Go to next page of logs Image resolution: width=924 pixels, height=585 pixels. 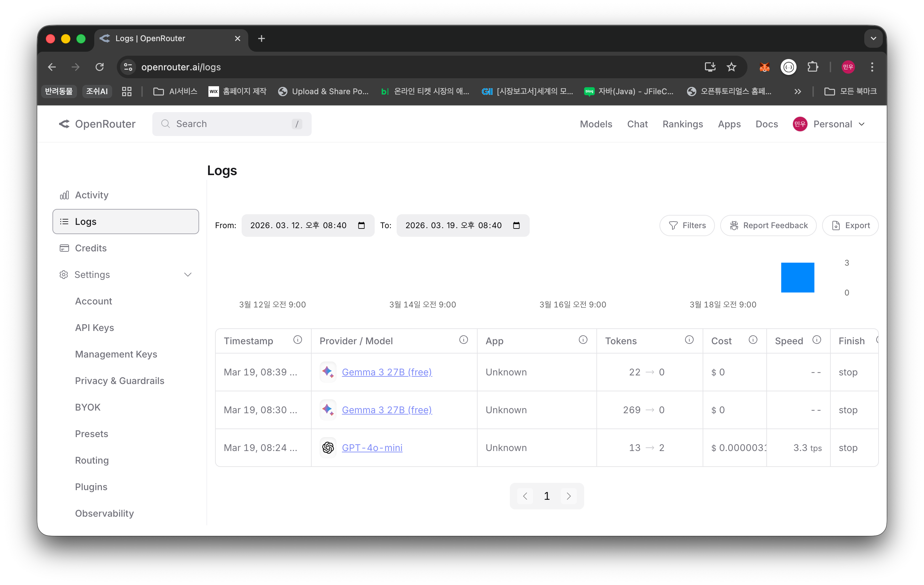click(568, 496)
